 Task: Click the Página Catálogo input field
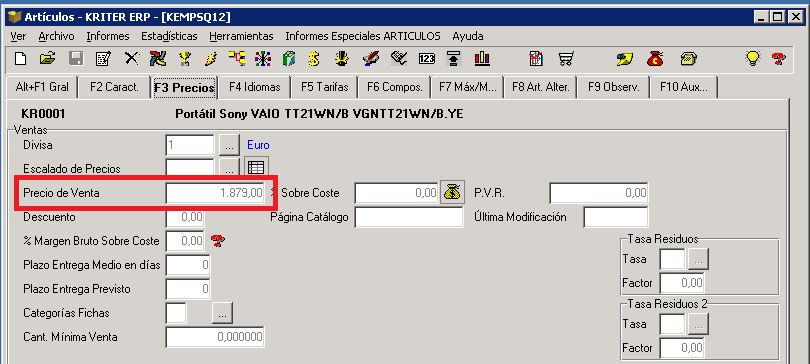(409, 217)
